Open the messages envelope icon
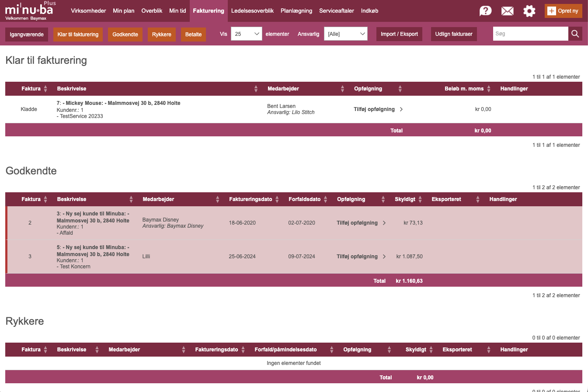This screenshot has height=392, width=588. pyautogui.click(x=507, y=11)
